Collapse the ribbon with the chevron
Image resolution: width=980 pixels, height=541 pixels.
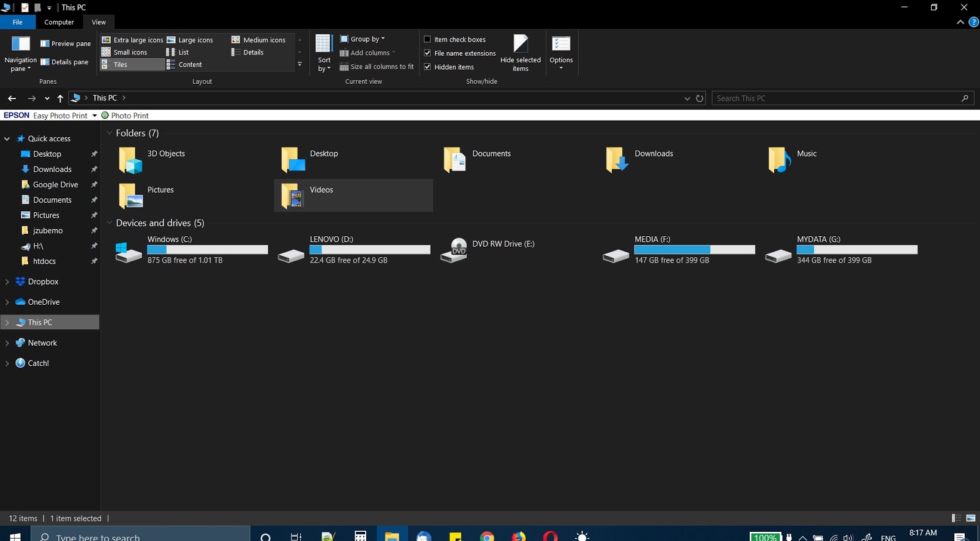(x=960, y=22)
